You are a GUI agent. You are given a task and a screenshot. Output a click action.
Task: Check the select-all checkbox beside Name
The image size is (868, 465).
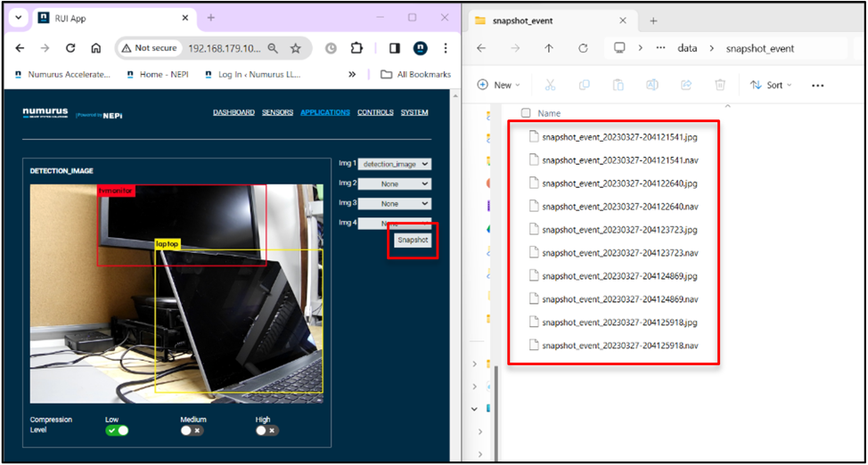click(x=526, y=113)
